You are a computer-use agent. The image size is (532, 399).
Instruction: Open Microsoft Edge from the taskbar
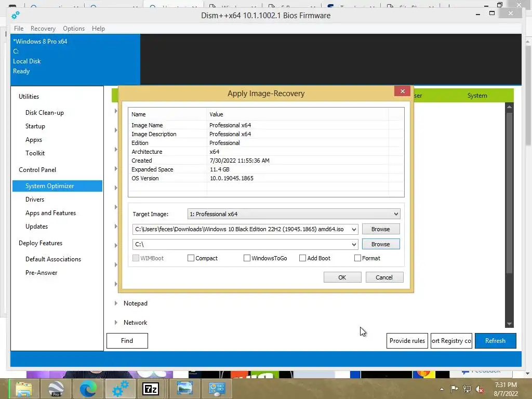click(88, 389)
